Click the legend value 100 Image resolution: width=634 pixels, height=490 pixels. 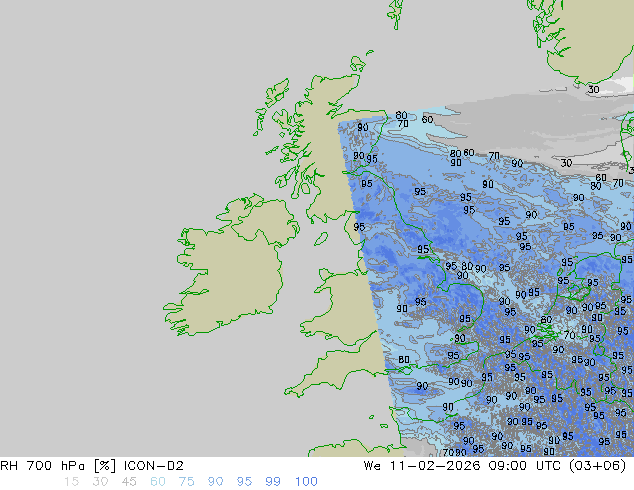[x=306, y=482]
